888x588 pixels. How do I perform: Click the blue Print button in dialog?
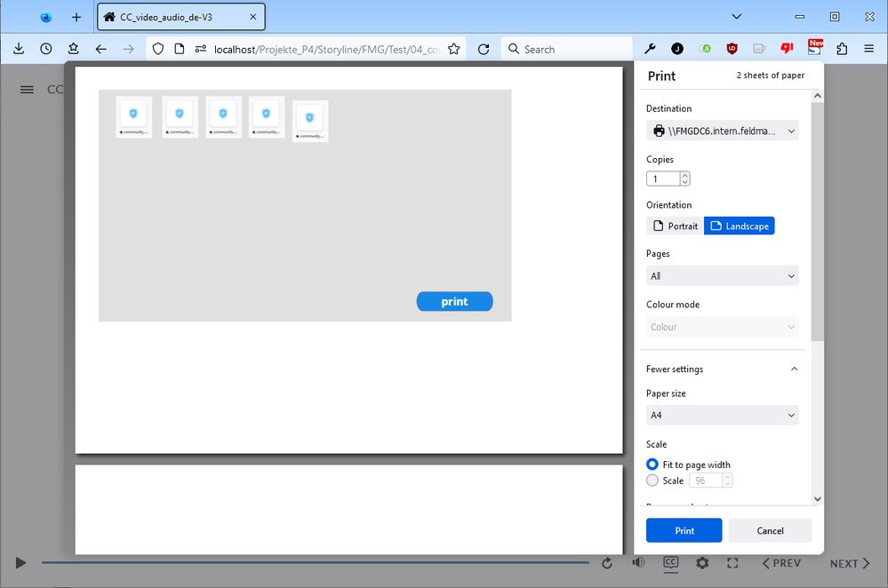click(684, 530)
